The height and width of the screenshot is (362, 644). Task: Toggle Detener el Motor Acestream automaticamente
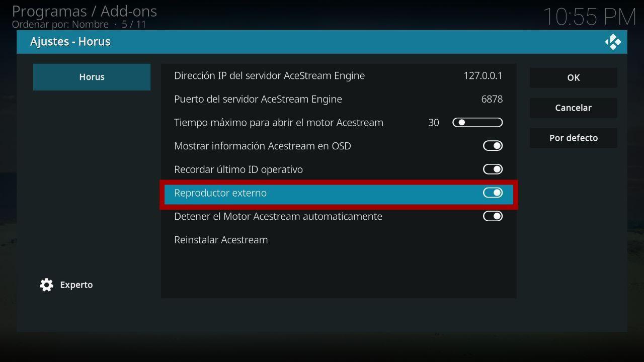pos(493,216)
